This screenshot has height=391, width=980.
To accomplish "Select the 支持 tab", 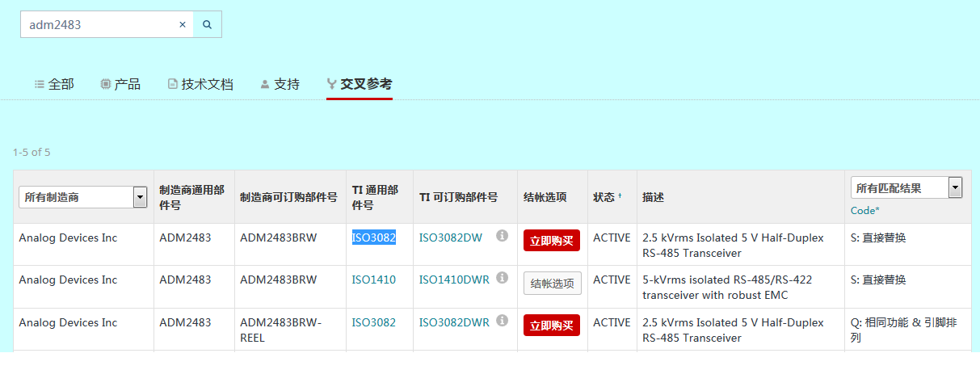I will coord(280,84).
